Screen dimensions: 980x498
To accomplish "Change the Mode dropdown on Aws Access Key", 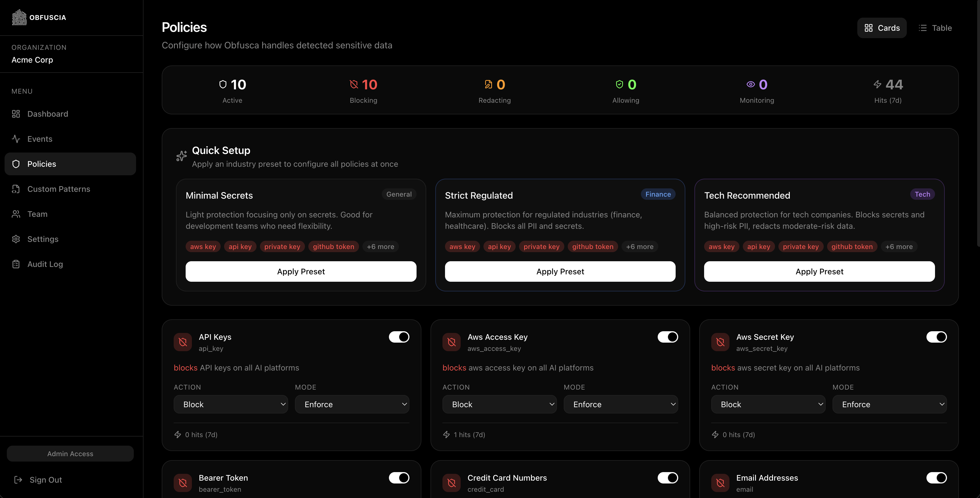I will [621, 404].
